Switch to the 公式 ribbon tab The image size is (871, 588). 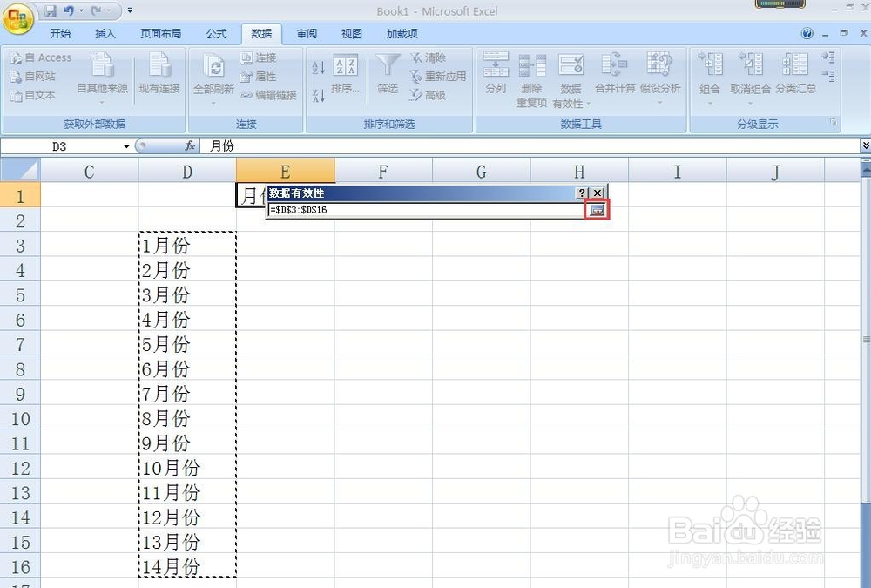click(x=216, y=33)
